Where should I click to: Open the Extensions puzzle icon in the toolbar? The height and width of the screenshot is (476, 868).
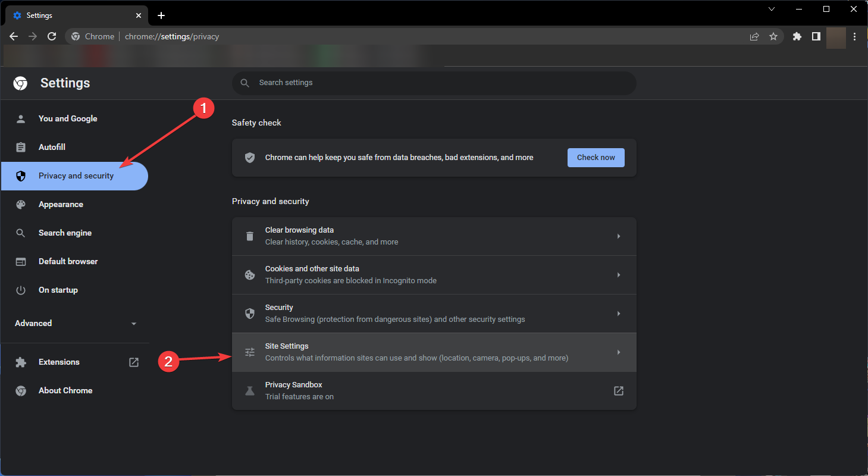point(797,36)
